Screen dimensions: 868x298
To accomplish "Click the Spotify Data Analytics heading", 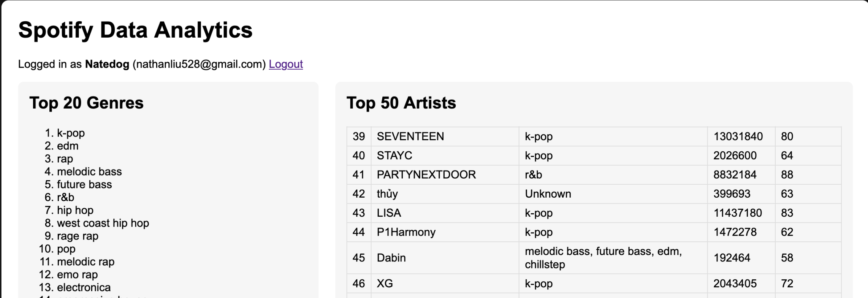I will pos(135,30).
